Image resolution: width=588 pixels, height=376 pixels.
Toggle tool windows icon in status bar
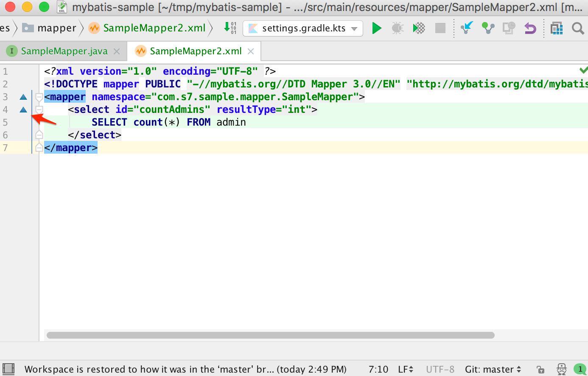[x=8, y=369]
